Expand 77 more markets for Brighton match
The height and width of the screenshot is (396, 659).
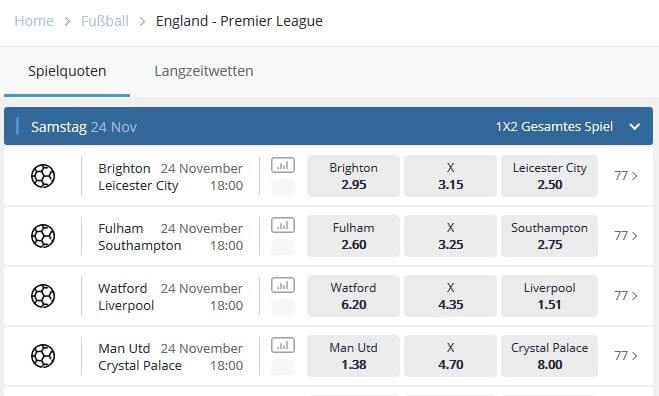(x=626, y=176)
